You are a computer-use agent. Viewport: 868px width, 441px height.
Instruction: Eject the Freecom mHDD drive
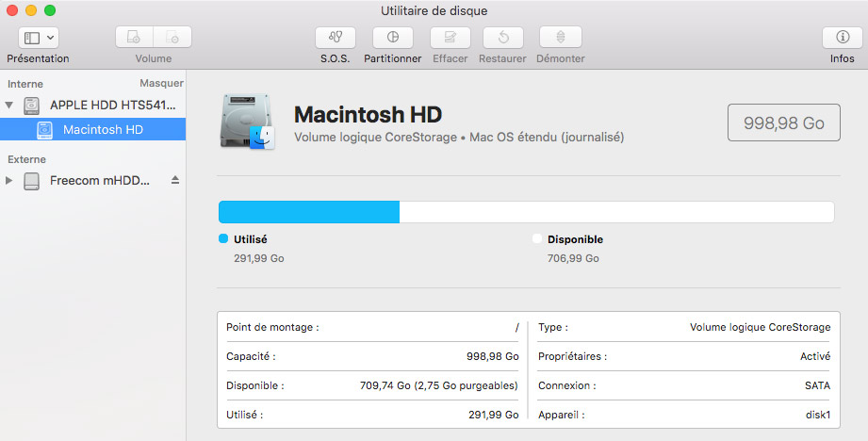click(x=175, y=180)
